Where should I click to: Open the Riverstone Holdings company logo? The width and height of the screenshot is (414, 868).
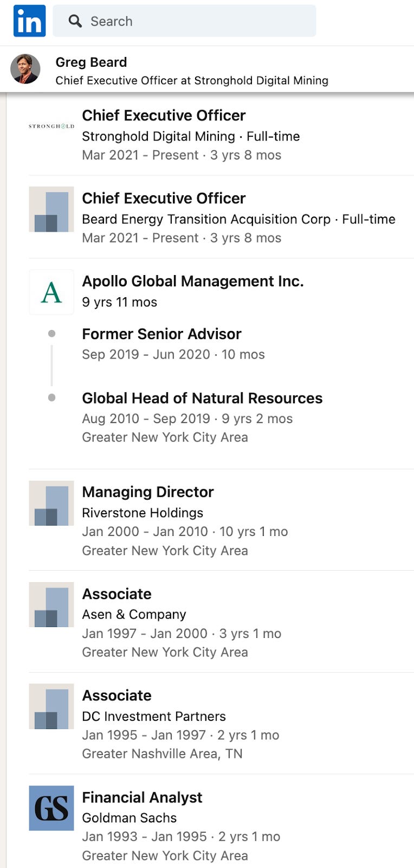51,503
